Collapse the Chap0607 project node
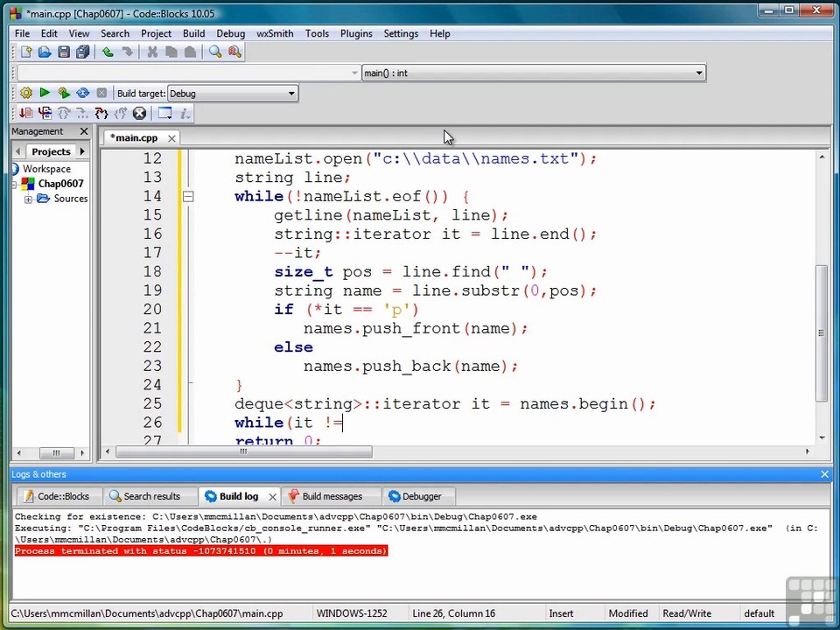The image size is (840, 630). pyautogui.click(x=14, y=185)
